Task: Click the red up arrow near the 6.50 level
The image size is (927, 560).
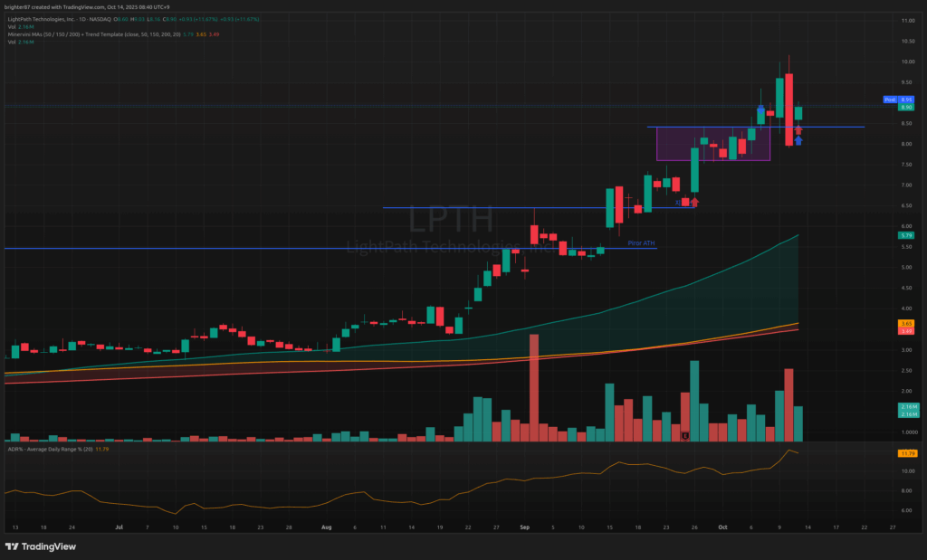Action: 694,203
